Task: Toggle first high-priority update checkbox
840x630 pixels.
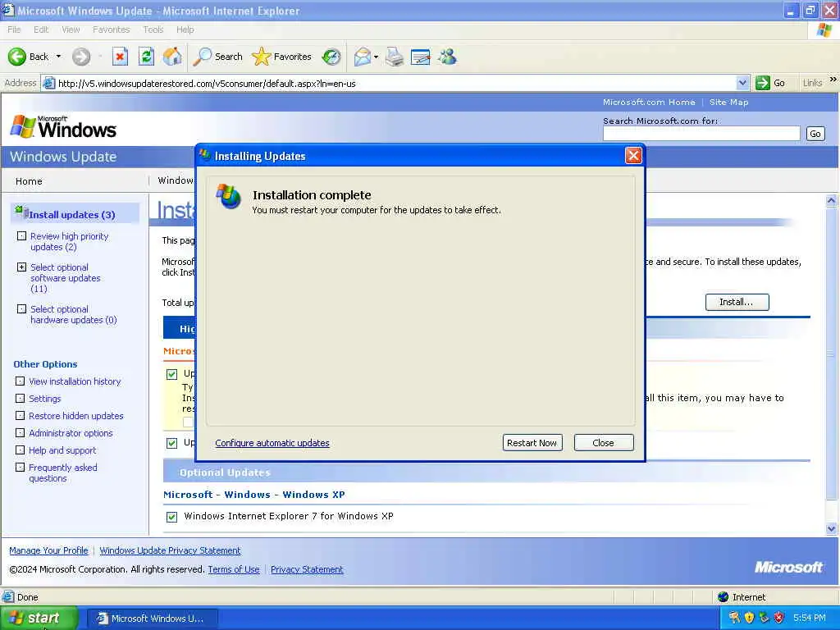Action: click(171, 374)
